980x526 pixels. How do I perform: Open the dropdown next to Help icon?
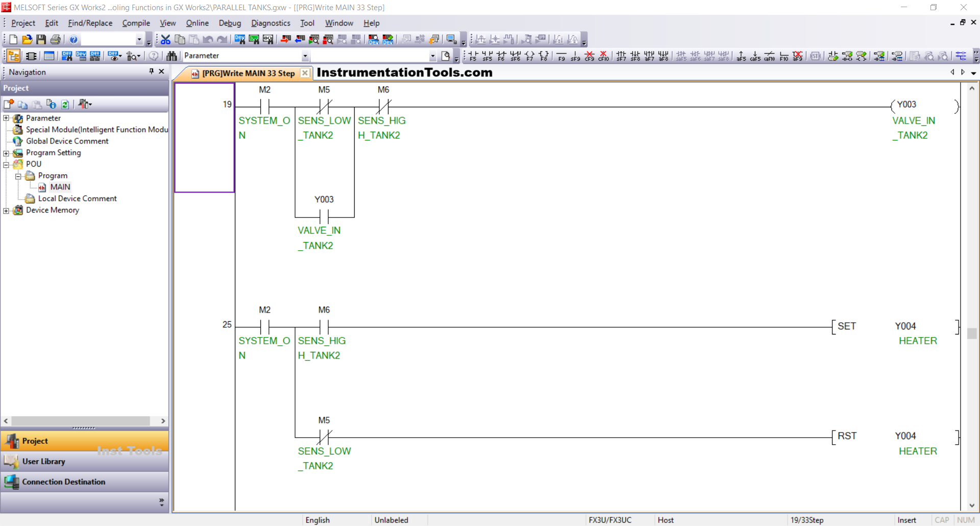pyautogui.click(x=139, y=40)
